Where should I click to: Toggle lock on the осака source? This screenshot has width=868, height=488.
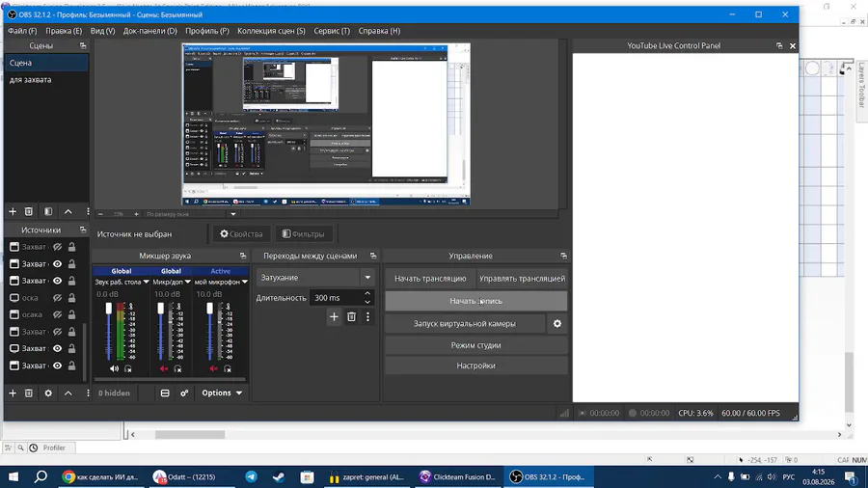[x=71, y=314]
